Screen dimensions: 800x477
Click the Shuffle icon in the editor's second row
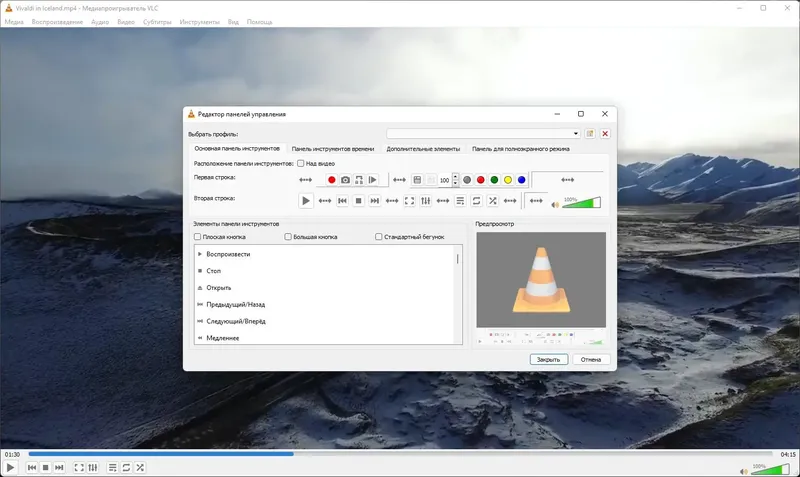(x=493, y=200)
